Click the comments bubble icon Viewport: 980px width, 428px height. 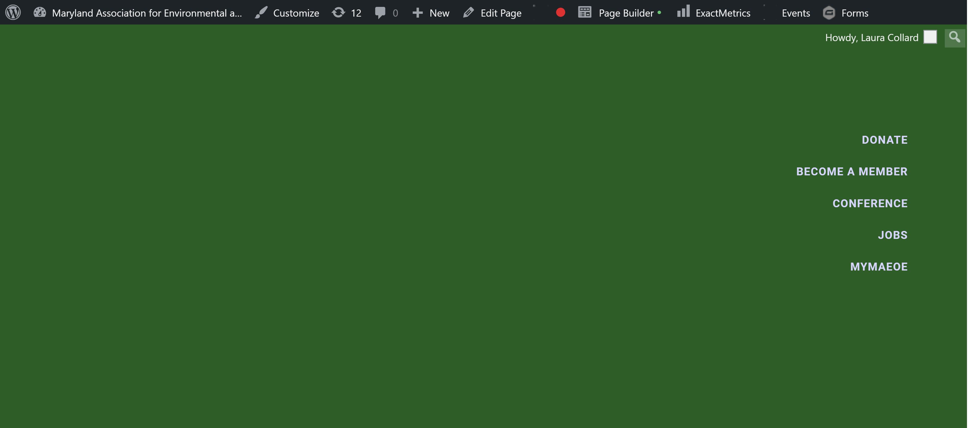tap(380, 13)
